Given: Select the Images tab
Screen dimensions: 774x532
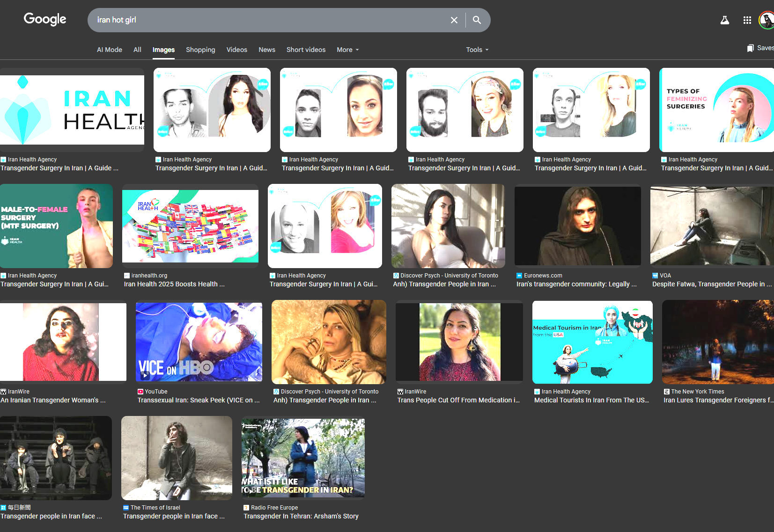Looking at the screenshot, I should coord(163,50).
